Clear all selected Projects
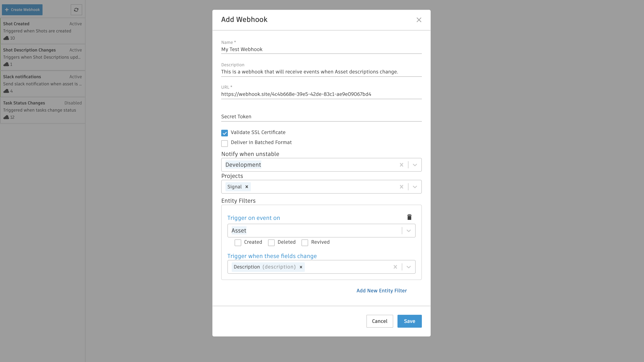644x362 pixels. 401,187
